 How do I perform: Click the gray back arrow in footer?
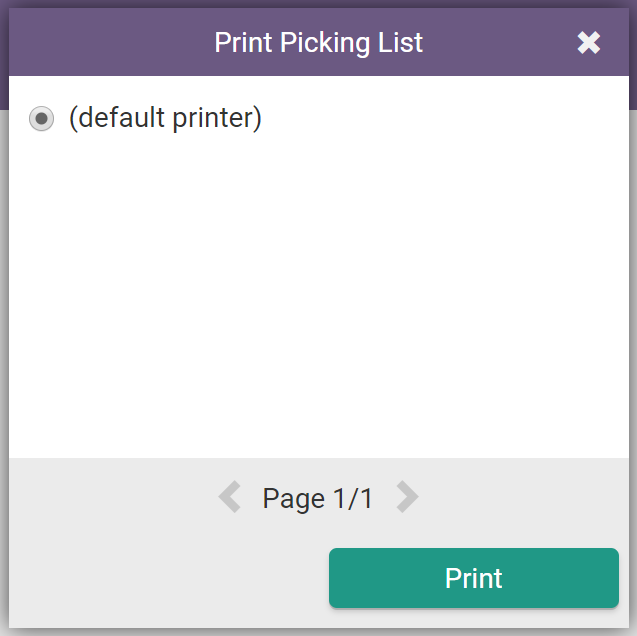(230, 497)
